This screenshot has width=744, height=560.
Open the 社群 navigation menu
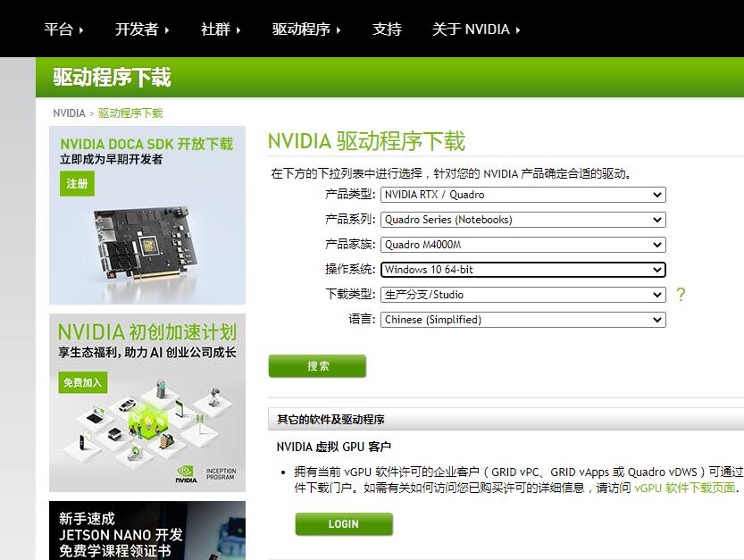coord(221,29)
